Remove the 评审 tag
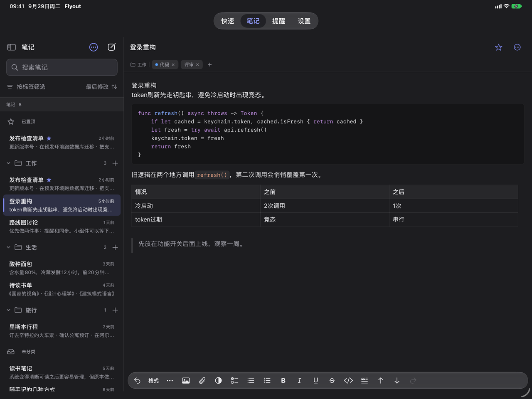532x399 pixels. coord(197,65)
